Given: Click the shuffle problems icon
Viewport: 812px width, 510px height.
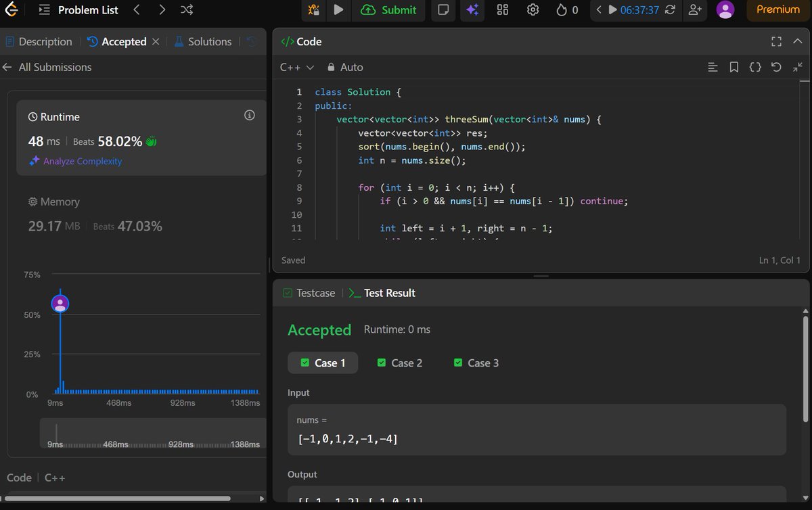Looking at the screenshot, I should [187, 10].
